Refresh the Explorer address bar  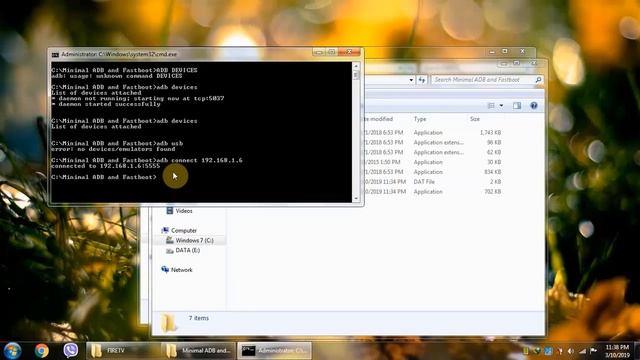point(422,80)
